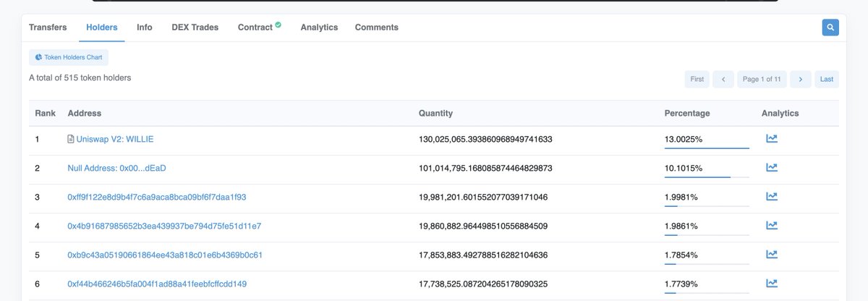Open Null Address: 0x00...dEaD link
The height and width of the screenshot is (301, 868).
117,168
